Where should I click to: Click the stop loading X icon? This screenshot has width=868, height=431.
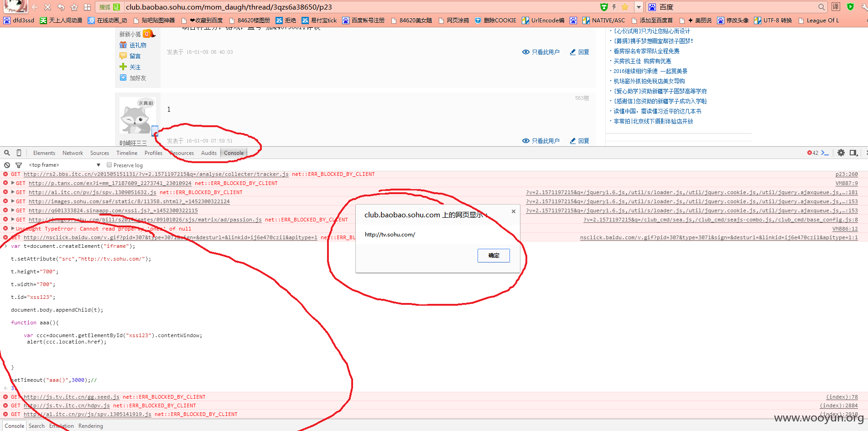(x=47, y=7)
